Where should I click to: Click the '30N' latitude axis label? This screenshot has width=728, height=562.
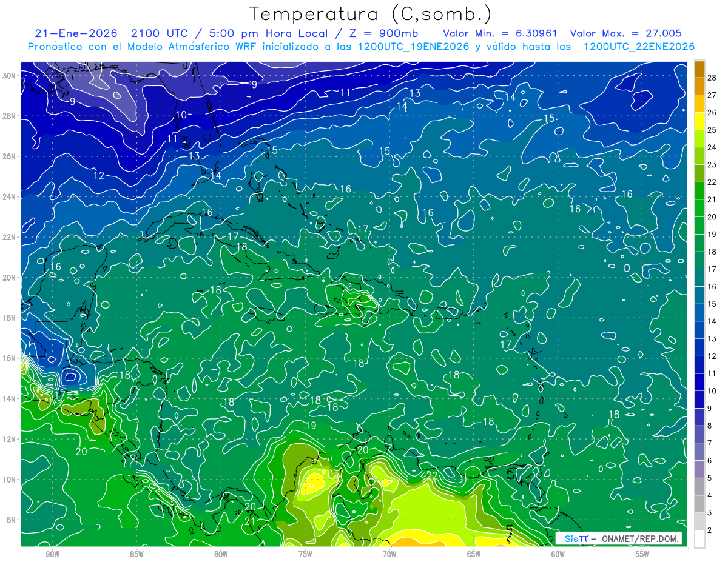(x=10, y=75)
